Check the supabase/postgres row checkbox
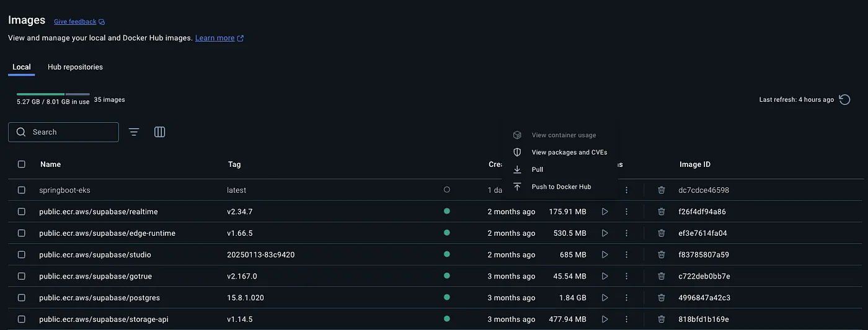Image resolution: width=868 pixels, height=330 pixels. pyautogui.click(x=22, y=298)
